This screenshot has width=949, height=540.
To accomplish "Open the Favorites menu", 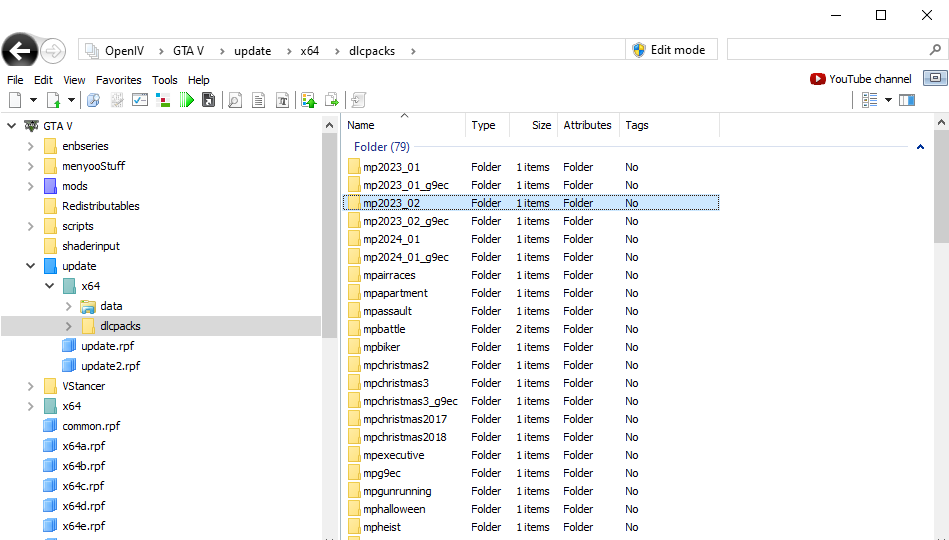I will coord(119,80).
